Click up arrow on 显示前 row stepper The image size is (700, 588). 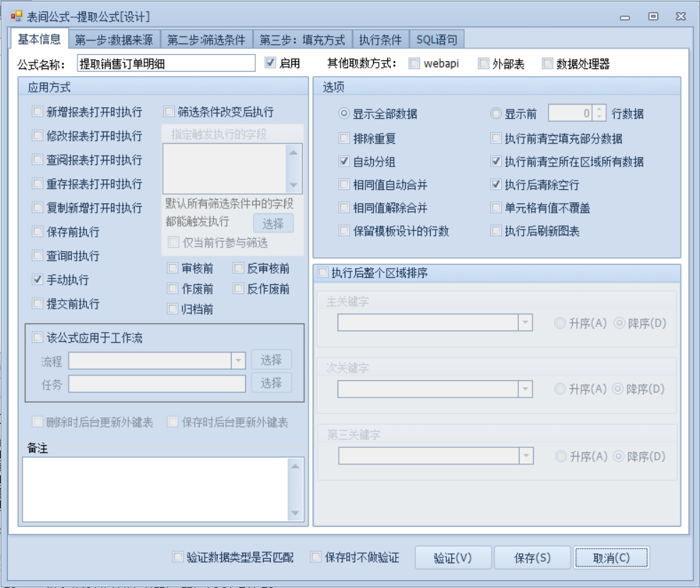point(599,110)
